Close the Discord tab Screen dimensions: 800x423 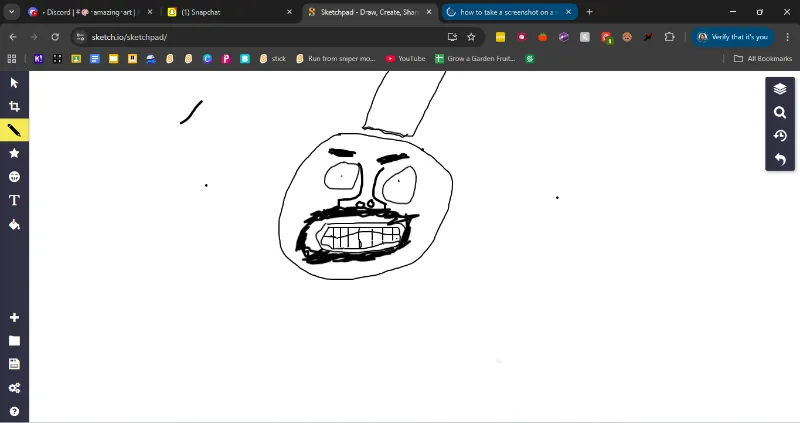[150, 12]
